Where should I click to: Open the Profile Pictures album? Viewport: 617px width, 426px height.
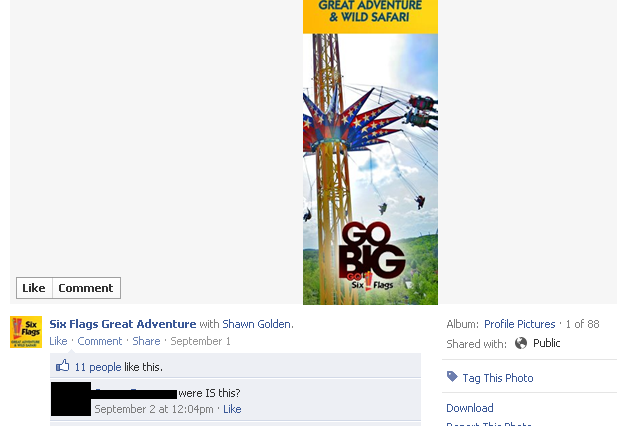point(519,324)
